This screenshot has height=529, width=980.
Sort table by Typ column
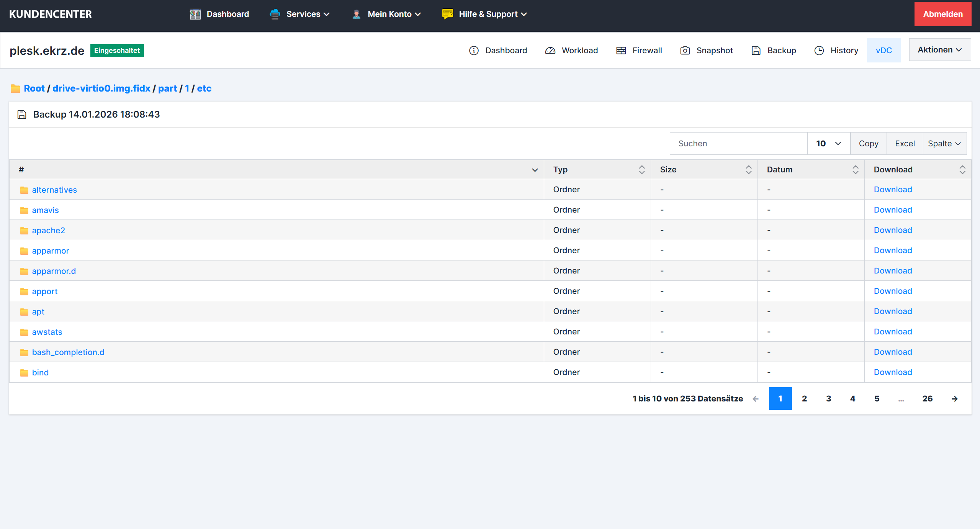click(x=641, y=170)
